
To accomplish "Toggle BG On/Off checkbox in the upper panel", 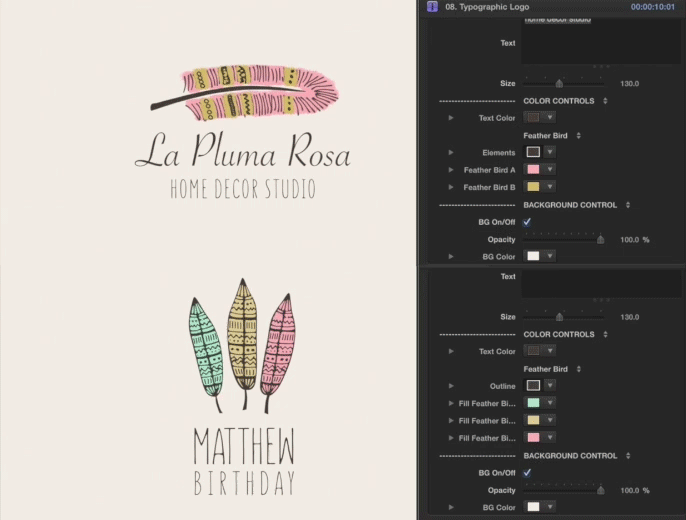I will point(527,222).
